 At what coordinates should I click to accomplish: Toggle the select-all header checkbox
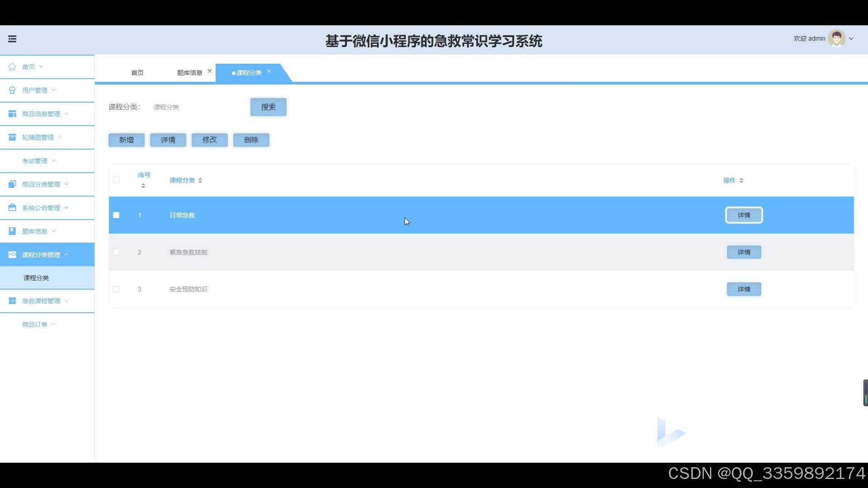click(116, 180)
